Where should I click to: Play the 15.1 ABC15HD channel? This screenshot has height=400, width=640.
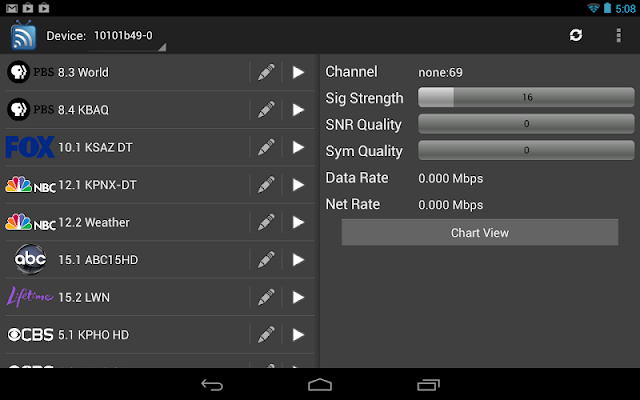point(298,260)
